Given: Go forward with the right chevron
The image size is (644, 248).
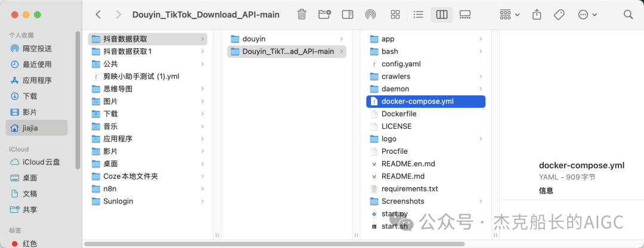Looking at the screenshot, I should click(119, 15).
